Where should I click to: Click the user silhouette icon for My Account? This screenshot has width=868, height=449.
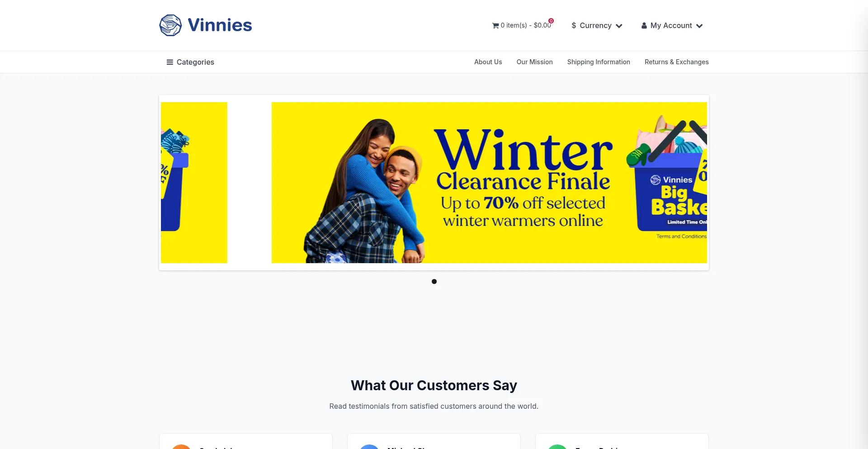644,26
